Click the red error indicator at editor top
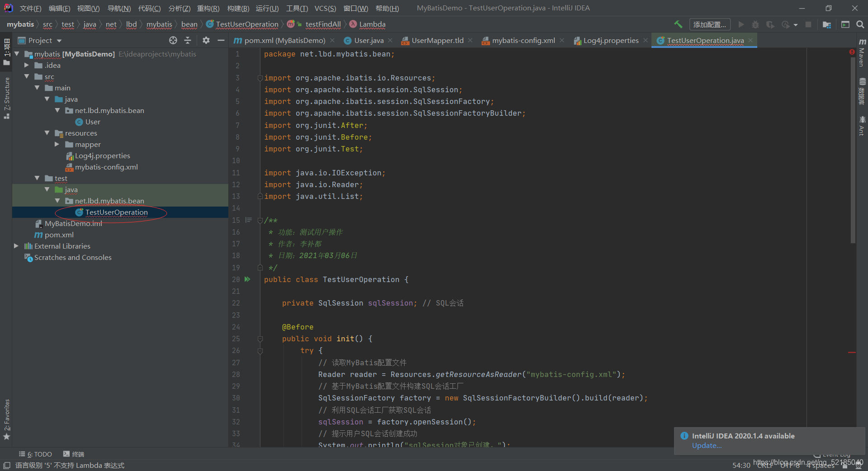This screenshot has height=471, width=868. (852, 52)
